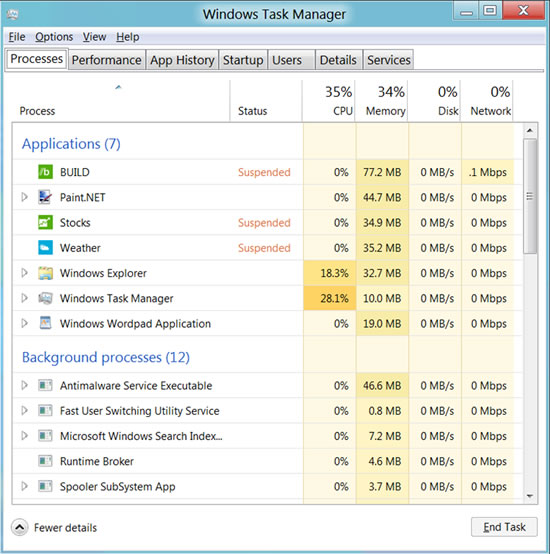Screen dimensions: 550x554
Task: Expand the Windows Explorer process tree
Action: [x=24, y=273]
